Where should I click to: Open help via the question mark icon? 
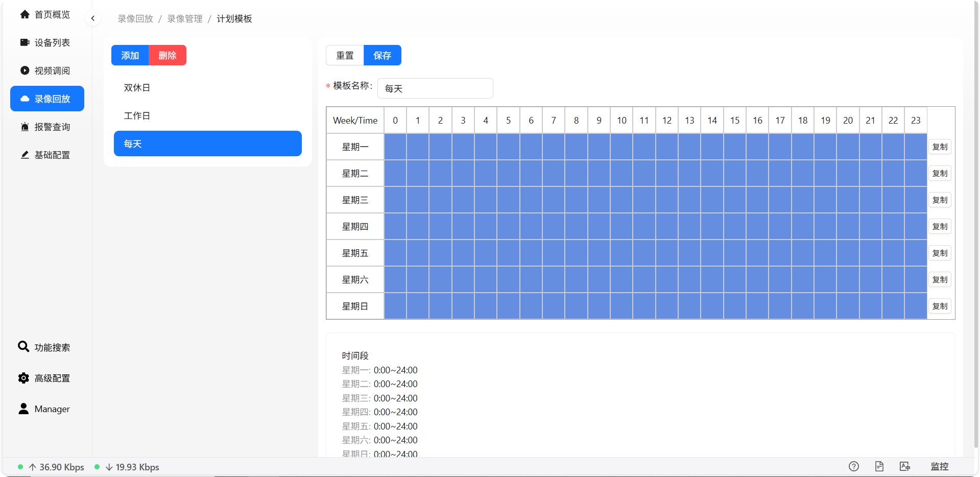[x=853, y=466]
